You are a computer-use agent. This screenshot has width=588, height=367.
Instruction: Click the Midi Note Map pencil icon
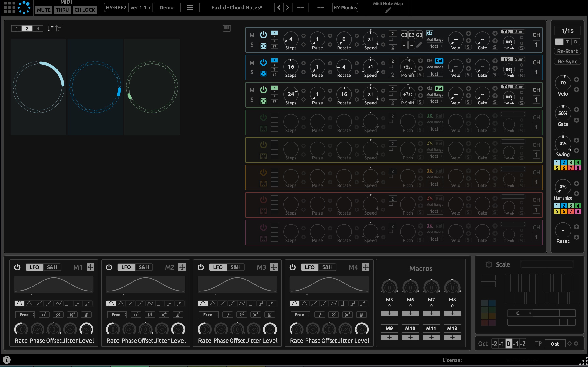click(x=388, y=10)
